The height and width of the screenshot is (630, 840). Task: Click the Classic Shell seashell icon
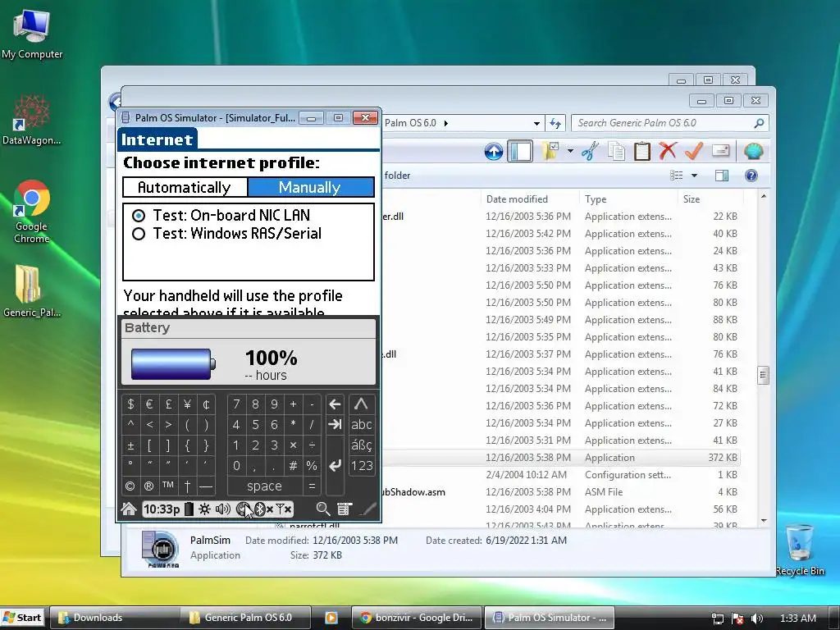point(753,151)
